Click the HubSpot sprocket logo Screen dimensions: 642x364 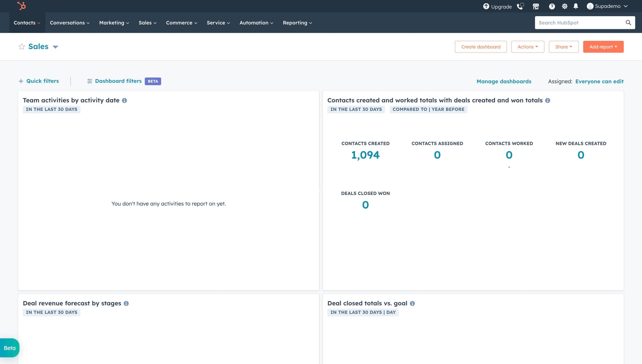click(21, 6)
